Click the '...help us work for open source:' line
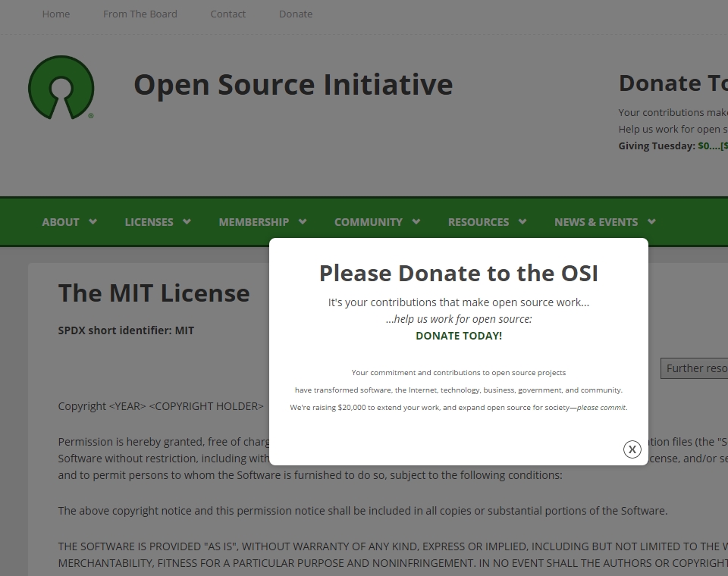The height and width of the screenshot is (576, 728). (459, 319)
